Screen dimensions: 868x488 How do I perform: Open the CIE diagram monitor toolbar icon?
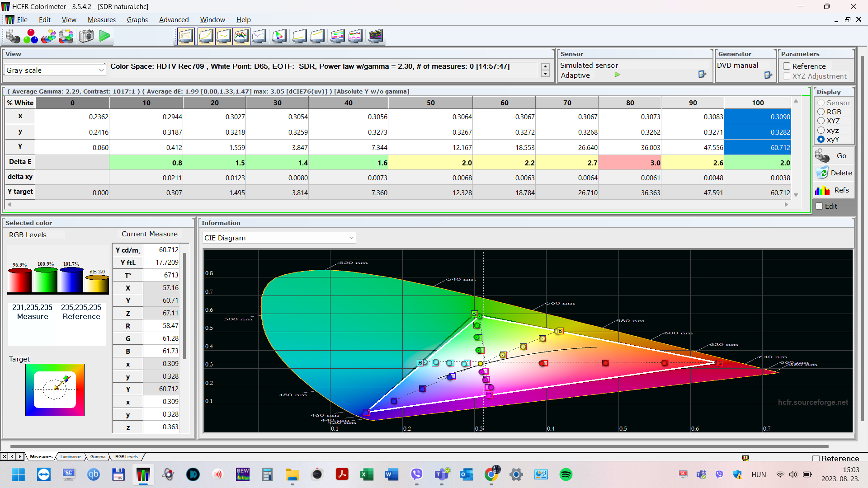(x=279, y=36)
